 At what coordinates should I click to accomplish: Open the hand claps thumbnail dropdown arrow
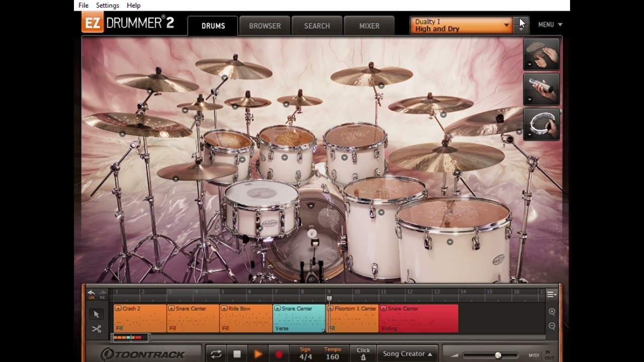tap(529, 65)
